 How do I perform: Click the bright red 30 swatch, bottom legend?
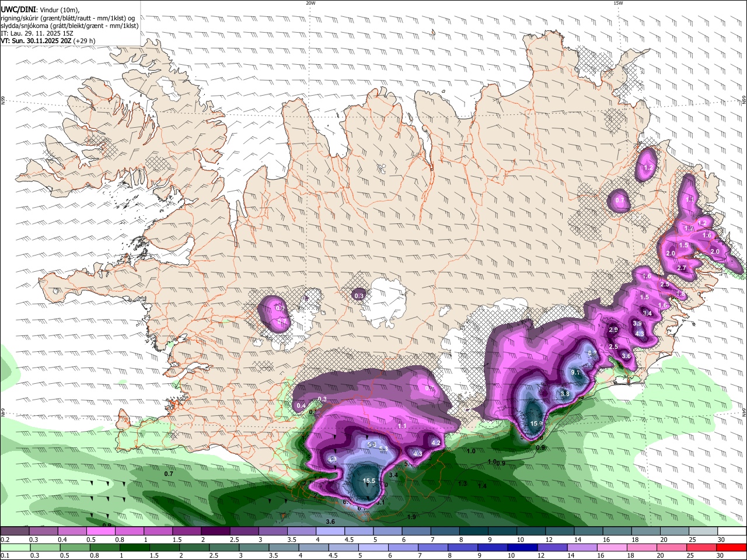pos(732,548)
